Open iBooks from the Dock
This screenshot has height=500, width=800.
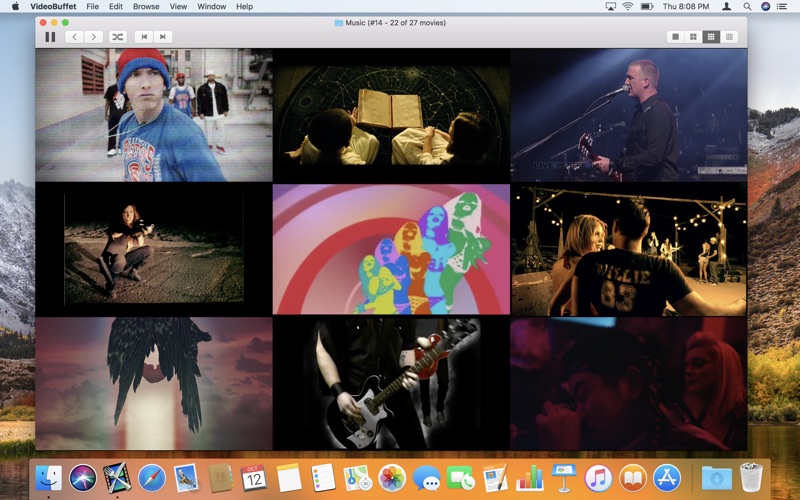click(x=633, y=478)
